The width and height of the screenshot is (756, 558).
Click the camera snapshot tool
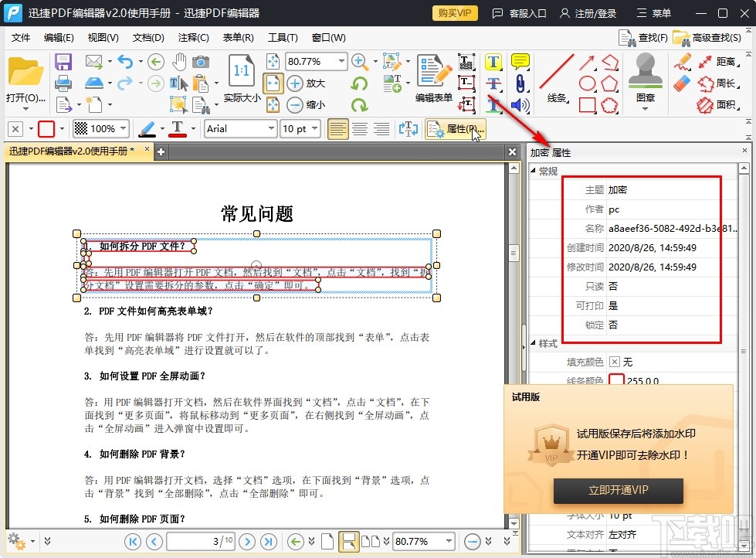(x=201, y=63)
